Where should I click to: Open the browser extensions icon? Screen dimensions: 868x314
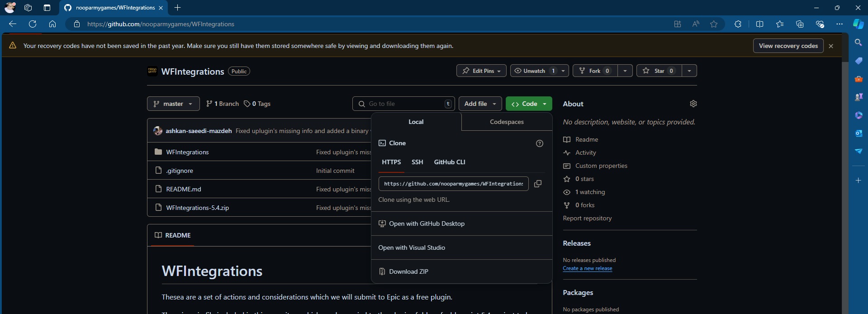[x=738, y=24]
